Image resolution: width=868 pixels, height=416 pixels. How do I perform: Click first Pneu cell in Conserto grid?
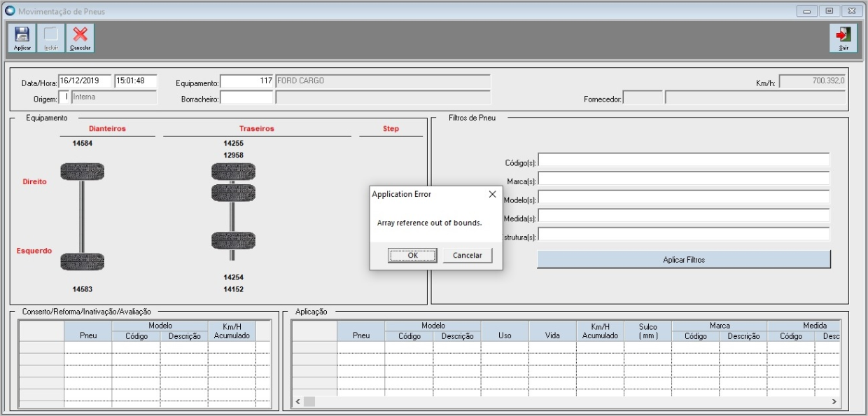tap(87, 347)
